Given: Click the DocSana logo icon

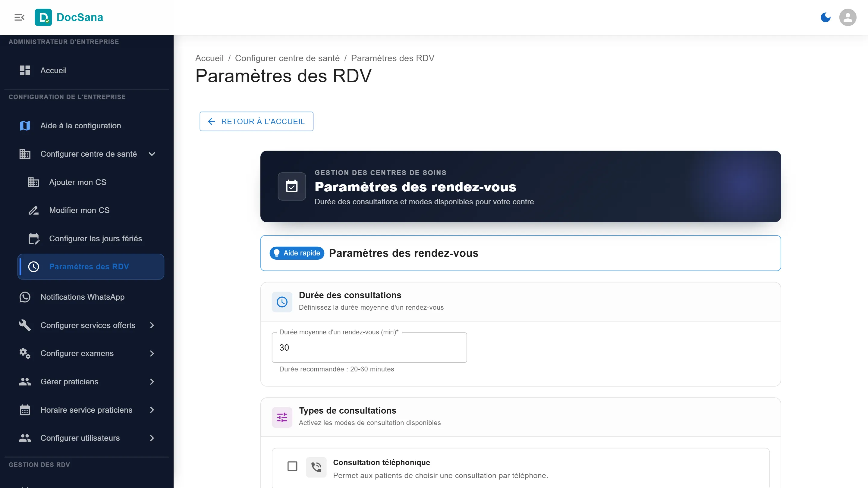Looking at the screenshot, I should 43,17.
